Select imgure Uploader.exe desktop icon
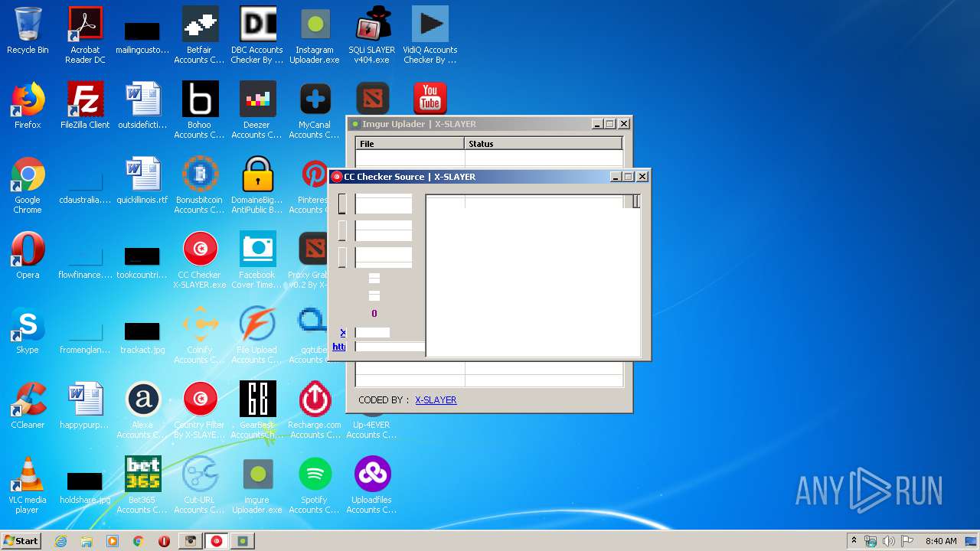 pos(257,485)
